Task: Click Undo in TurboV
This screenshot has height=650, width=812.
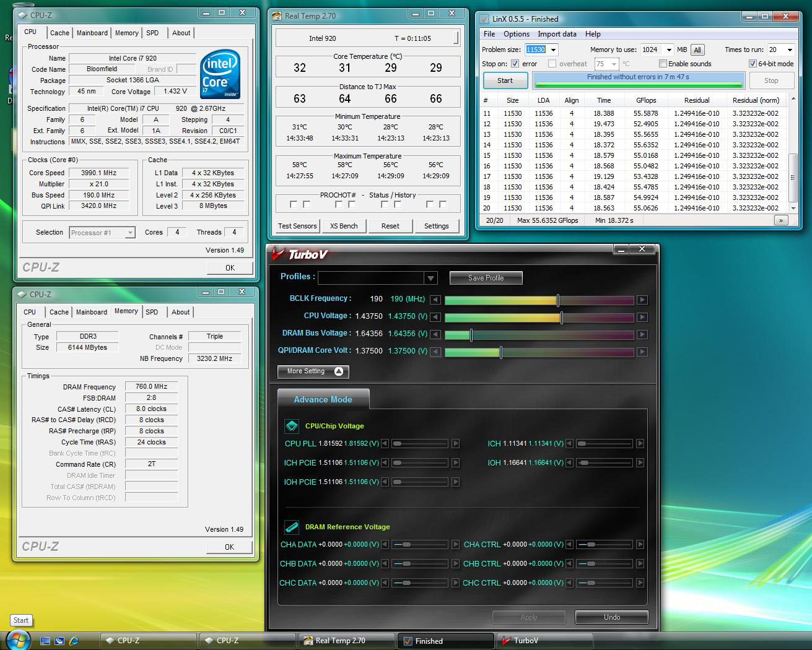Action: pos(612,617)
